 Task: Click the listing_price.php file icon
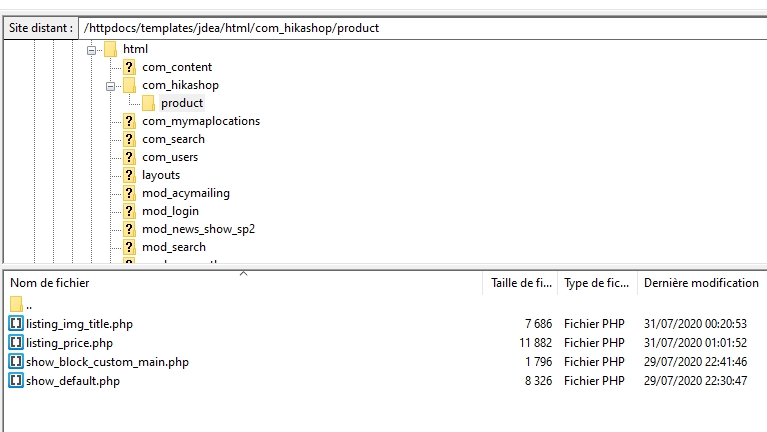pyautogui.click(x=16, y=343)
